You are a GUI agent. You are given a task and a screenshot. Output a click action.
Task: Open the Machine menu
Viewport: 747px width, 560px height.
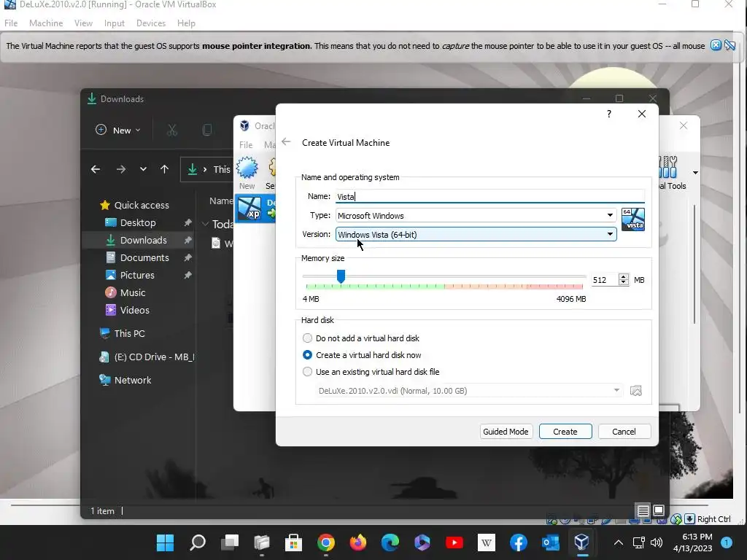46,23
